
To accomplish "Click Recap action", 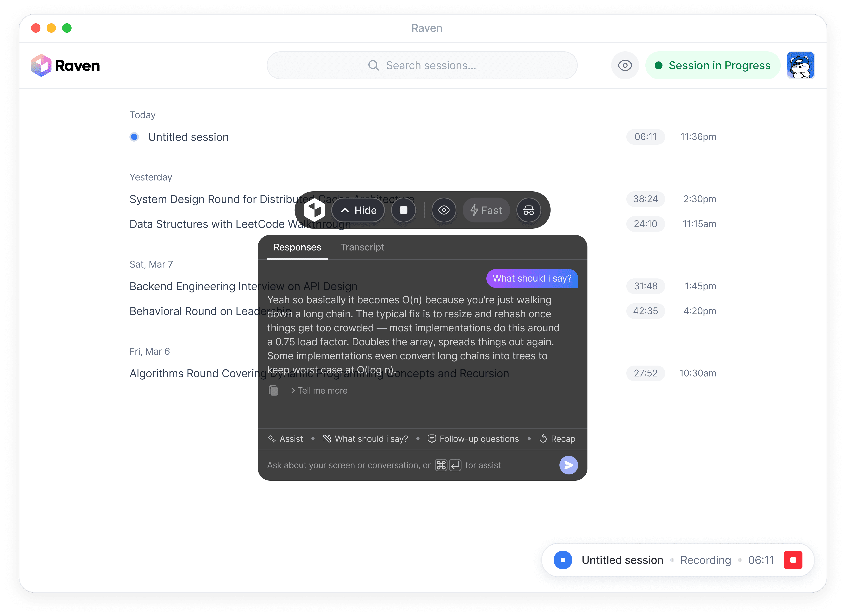I will tap(557, 439).
